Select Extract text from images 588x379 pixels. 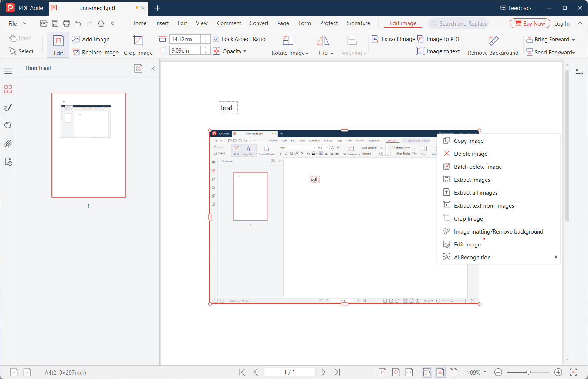499,205
